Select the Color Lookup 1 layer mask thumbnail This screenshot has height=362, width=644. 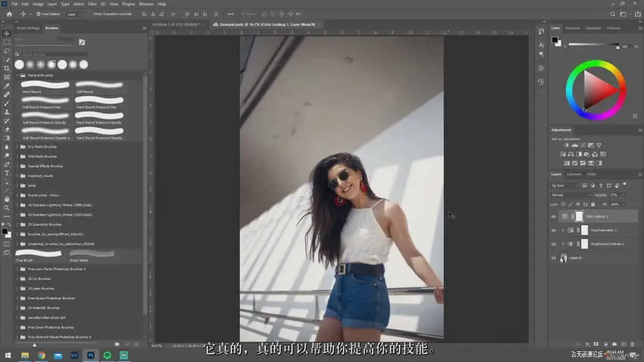579,216
